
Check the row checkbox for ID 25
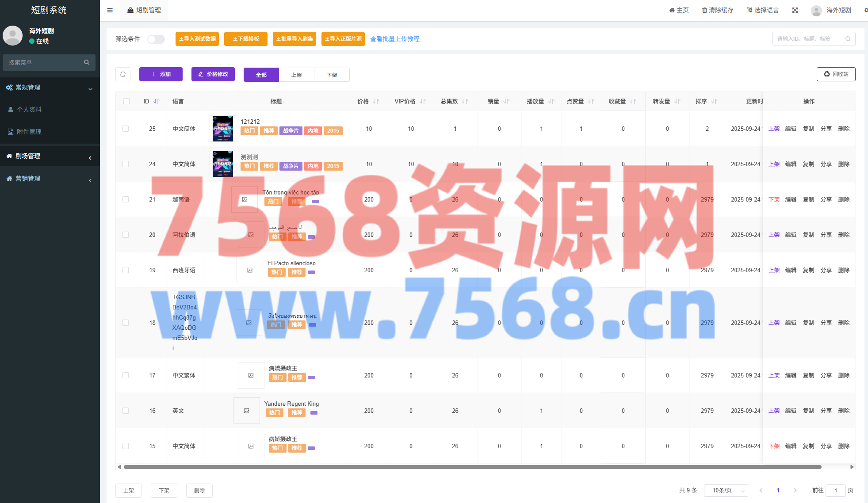126,129
